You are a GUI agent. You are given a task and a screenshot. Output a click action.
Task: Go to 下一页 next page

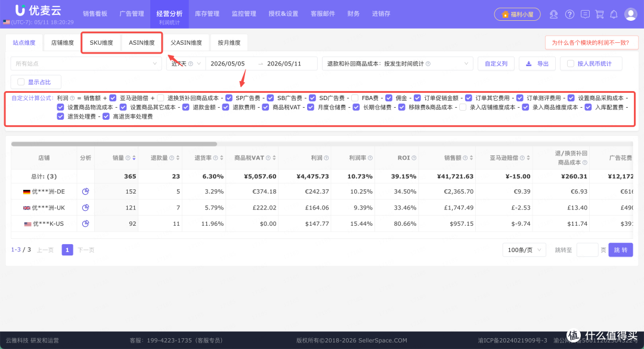coord(86,250)
